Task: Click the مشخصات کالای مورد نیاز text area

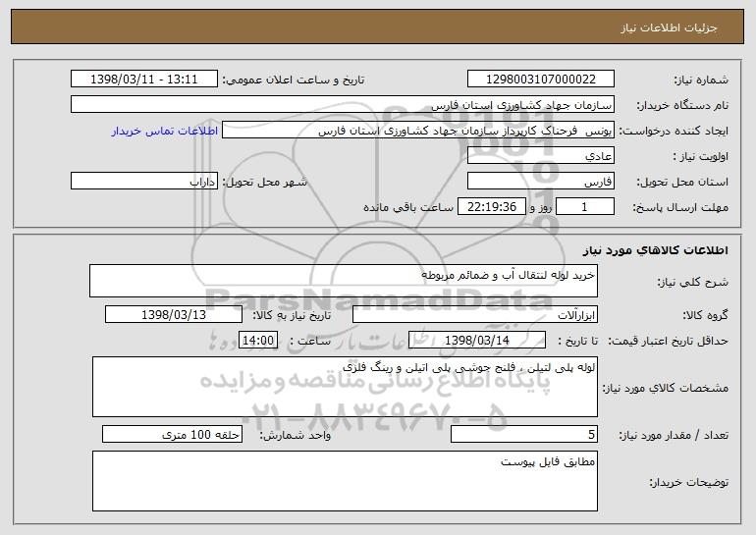Action: [x=345, y=387]
